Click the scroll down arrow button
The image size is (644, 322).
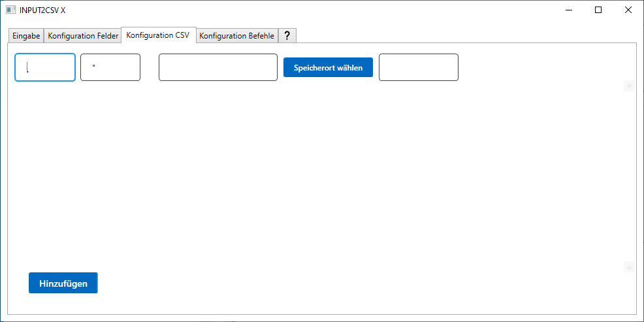tap(629, 266)
